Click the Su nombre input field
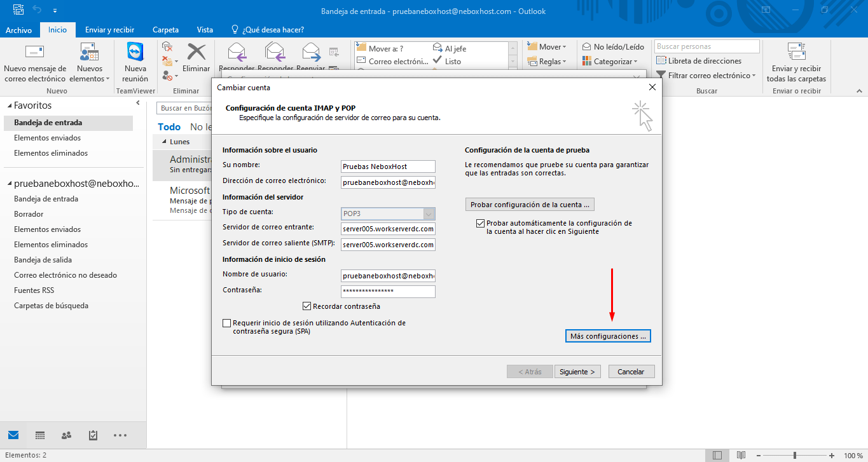This screenshot has height=462, width=868. (388, 166)
